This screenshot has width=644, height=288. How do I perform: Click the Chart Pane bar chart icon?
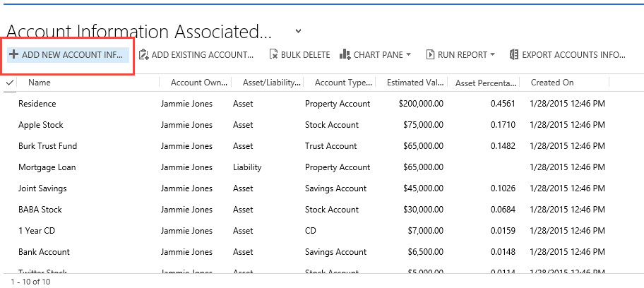click(345, 54)
